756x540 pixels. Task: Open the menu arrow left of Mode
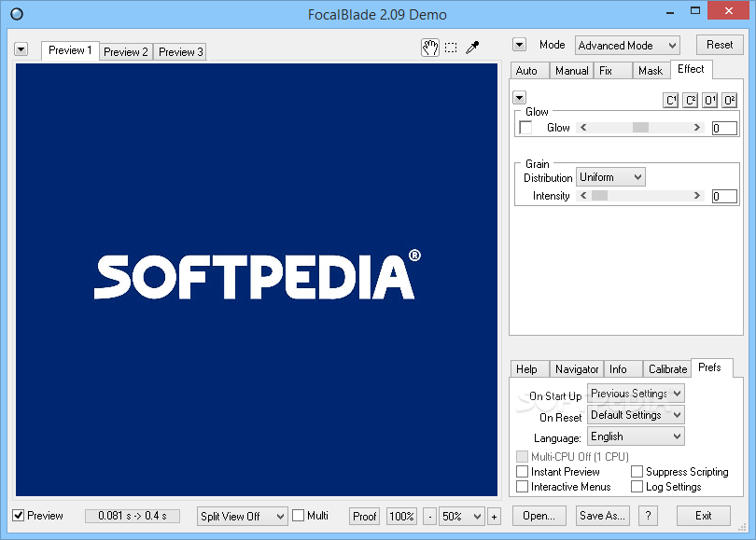click(x=519, y=45)
